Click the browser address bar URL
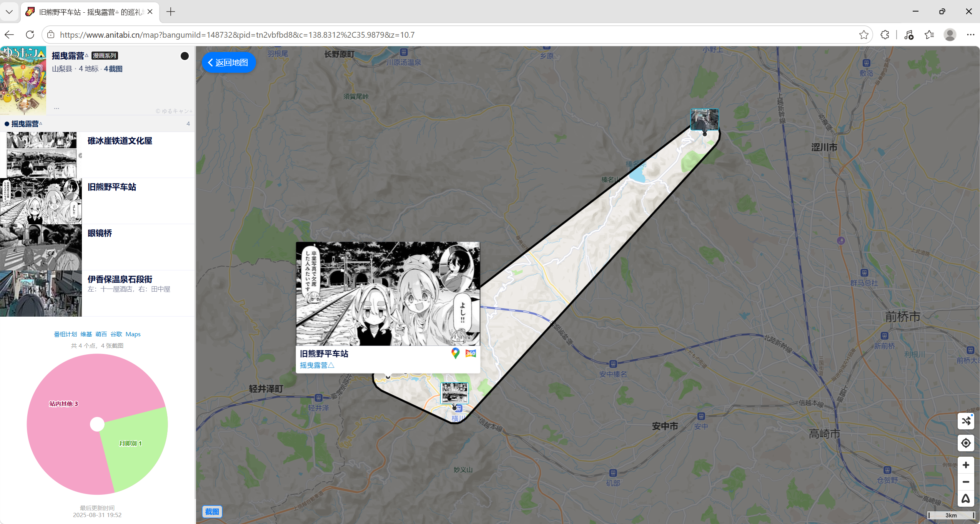Image resolution: width=980 pixels, height=524 pixels. point(237,35)
